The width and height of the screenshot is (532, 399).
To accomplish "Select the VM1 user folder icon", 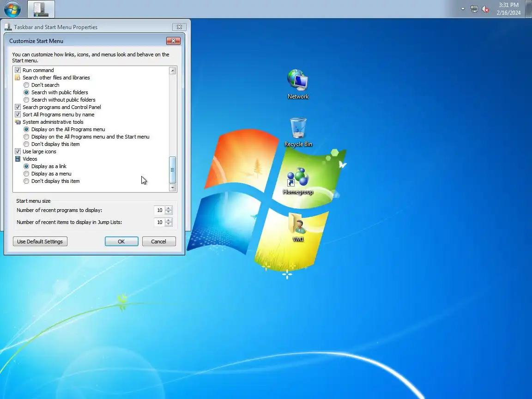I will pos(298,227).
